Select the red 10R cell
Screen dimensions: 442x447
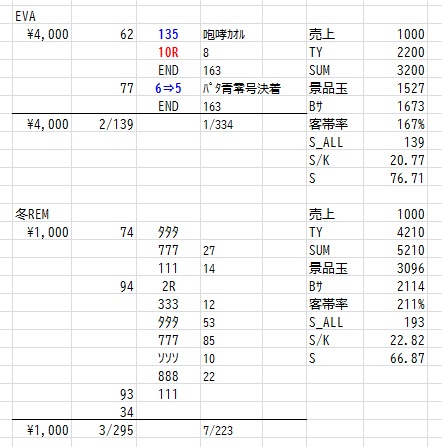(168, 52)
